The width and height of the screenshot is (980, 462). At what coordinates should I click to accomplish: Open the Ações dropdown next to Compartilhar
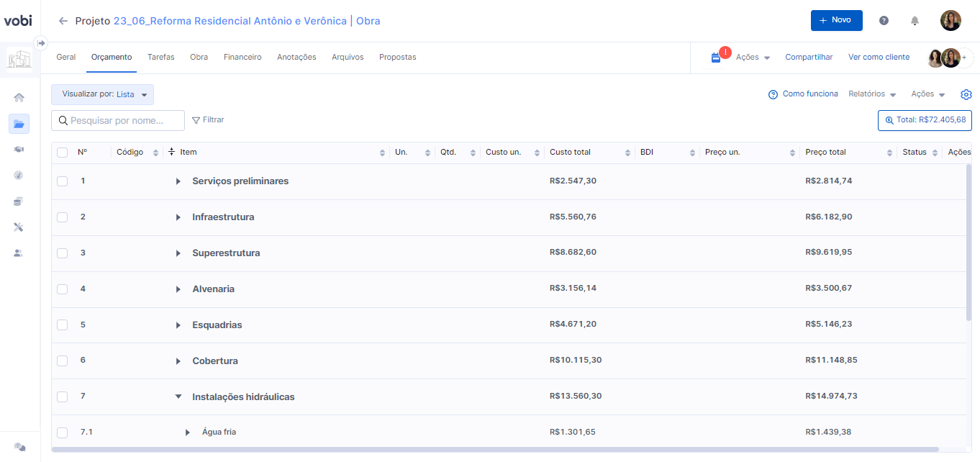753,58
